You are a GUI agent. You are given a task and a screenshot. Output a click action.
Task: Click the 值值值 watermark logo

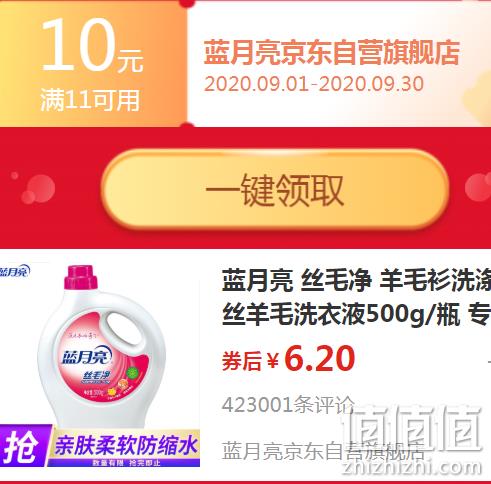tap(413, 428)
